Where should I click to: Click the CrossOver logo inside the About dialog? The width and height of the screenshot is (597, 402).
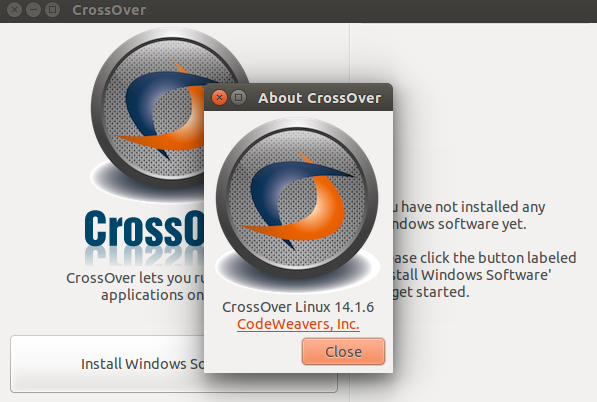pyautogui.click(x=297, y=204)
